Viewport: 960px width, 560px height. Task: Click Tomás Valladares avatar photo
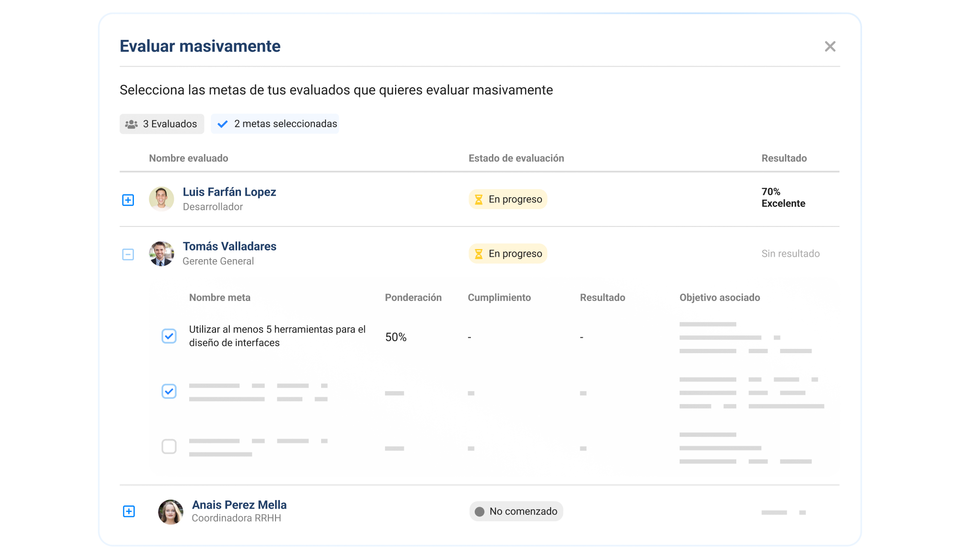(161, 254)
